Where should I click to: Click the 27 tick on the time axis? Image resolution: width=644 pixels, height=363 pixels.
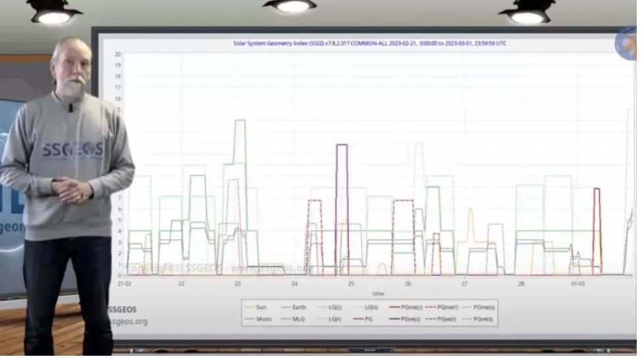(464, 284)
